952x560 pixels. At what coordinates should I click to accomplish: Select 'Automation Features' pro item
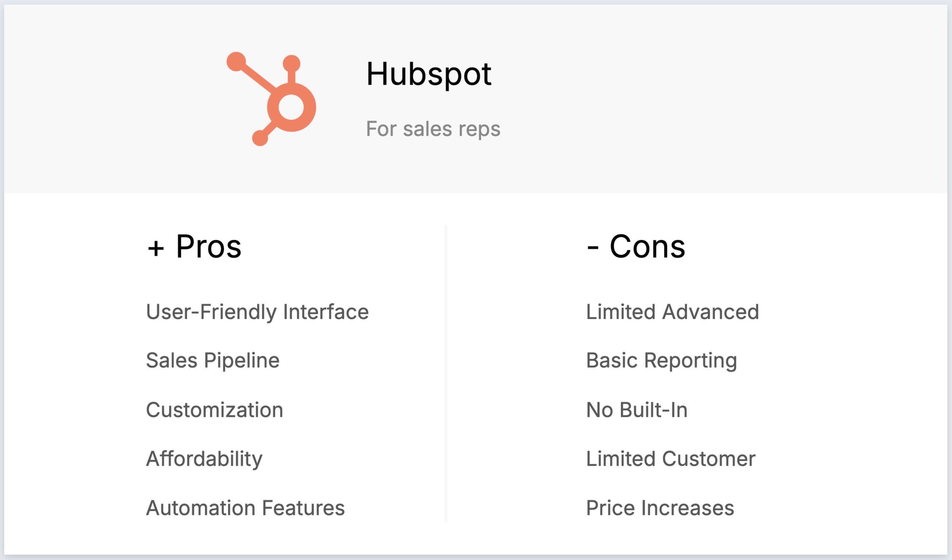[x=245, y=508]
